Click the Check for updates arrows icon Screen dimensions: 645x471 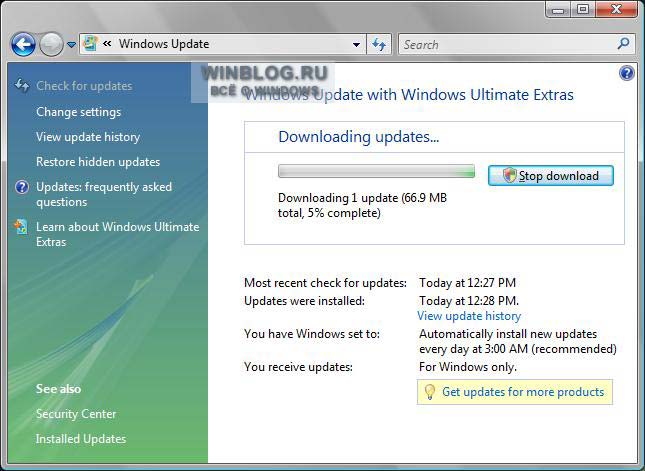click(x=21, y=86)
